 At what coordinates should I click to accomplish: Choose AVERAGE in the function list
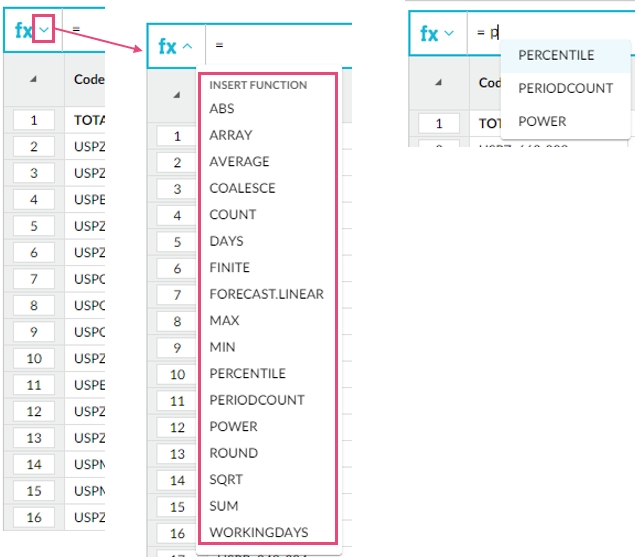[x=239, y=161]
